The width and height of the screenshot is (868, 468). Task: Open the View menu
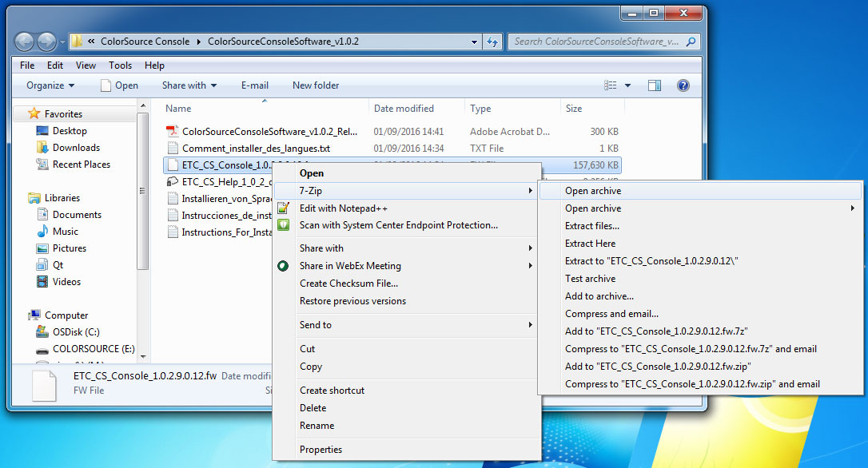click(x=86, y=65)
